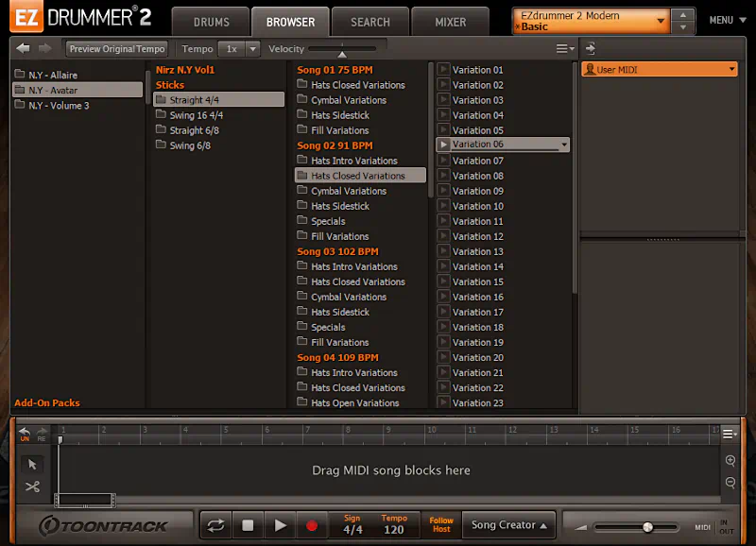The image size is (756, 546).
Task: Click bar 9 on the timeline ruler
Action: (388, 430)
